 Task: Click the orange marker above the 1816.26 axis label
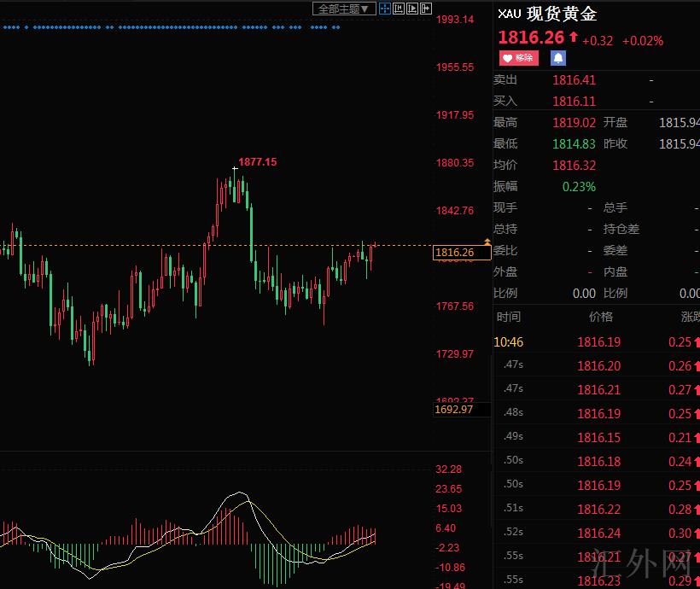487,242
